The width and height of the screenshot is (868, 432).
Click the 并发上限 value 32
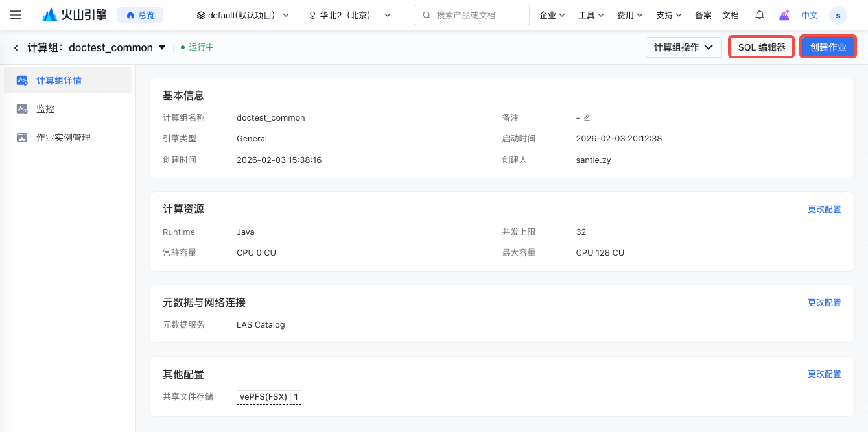[x=581, y=232]
